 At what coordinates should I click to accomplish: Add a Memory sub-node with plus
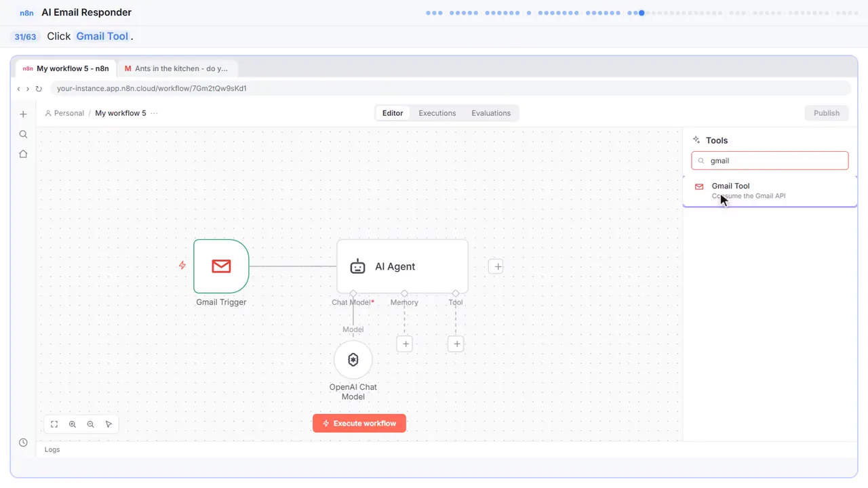(405, 344)
